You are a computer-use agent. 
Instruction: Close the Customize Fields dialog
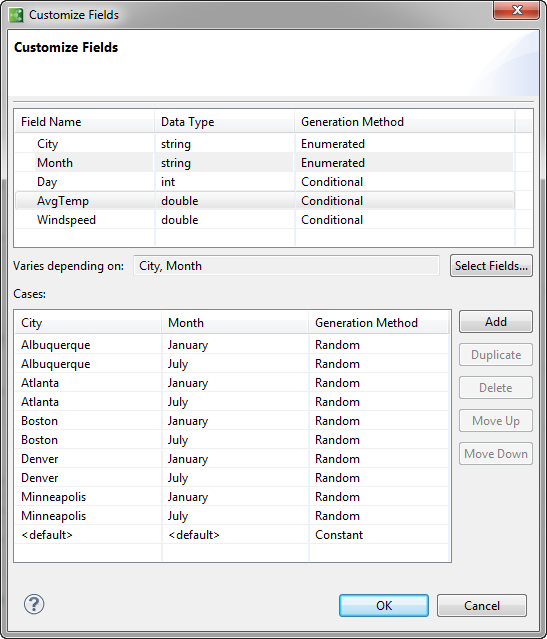tap(517, 10)
